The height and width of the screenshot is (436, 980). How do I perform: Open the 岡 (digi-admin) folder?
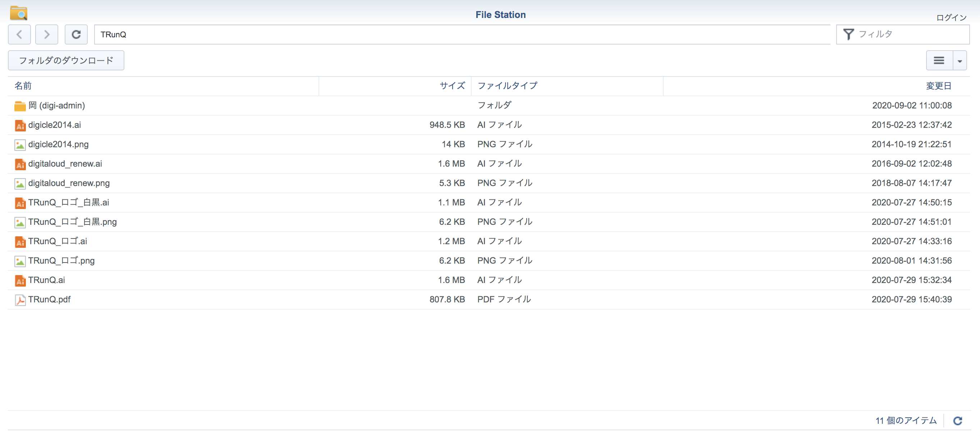[x=56, y=105]
